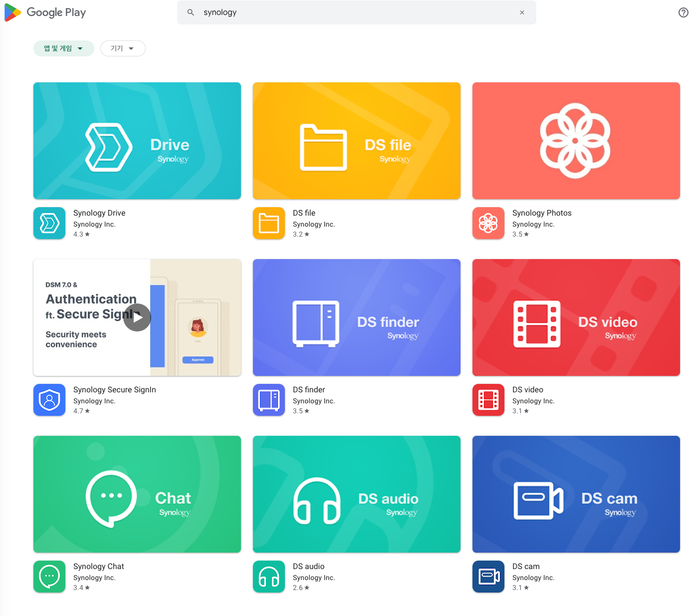Click Synology Inc. under DS video

(533, 401)
